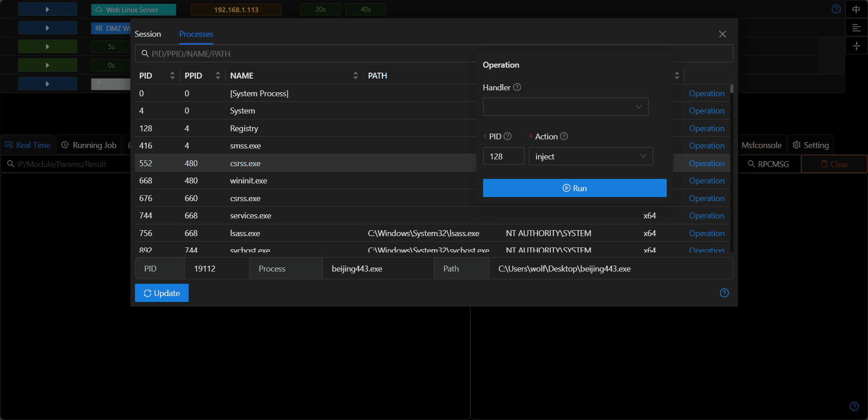Click the PID field help icon
The image size is (868, 420).
508,136
